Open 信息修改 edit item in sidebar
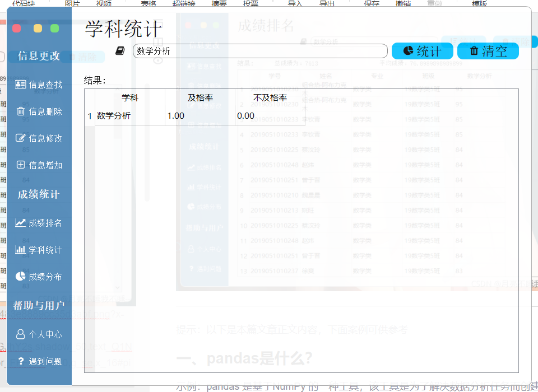 (x=39, y=138)
